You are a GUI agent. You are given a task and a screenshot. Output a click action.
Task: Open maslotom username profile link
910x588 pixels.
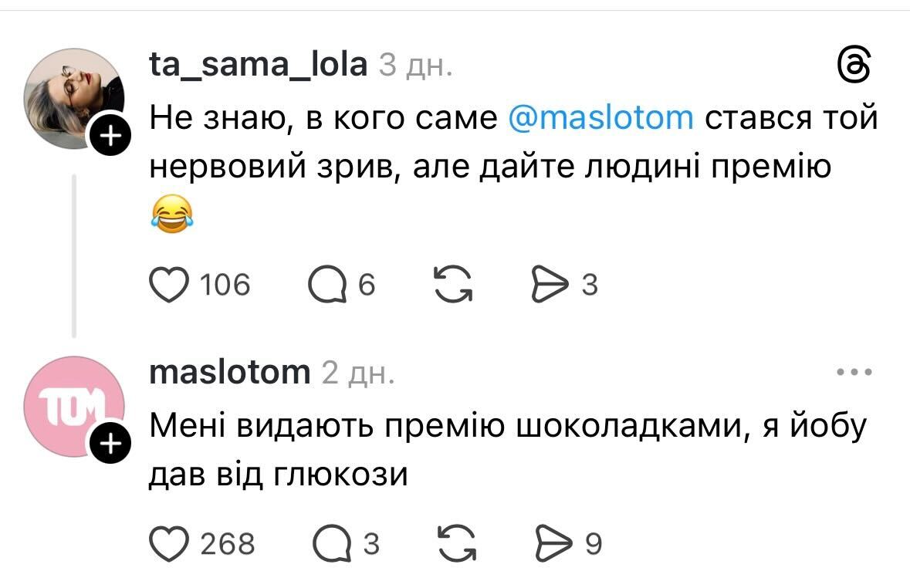(x=228, y=373)
